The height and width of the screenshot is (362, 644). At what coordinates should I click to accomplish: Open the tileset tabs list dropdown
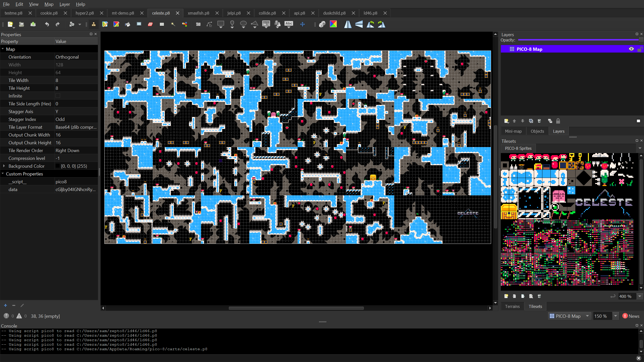click(640, 148)
